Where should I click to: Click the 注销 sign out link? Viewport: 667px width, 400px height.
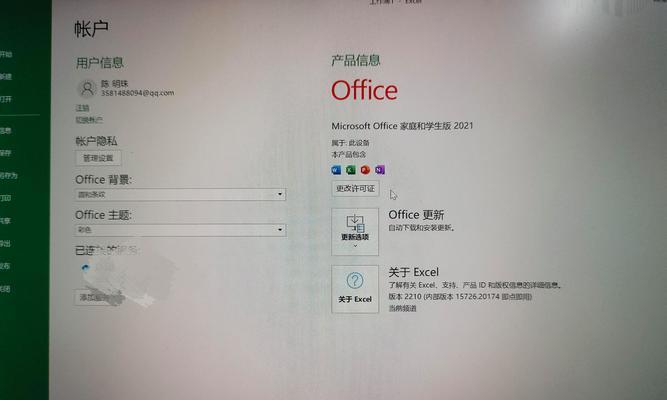tap(83, 108)
